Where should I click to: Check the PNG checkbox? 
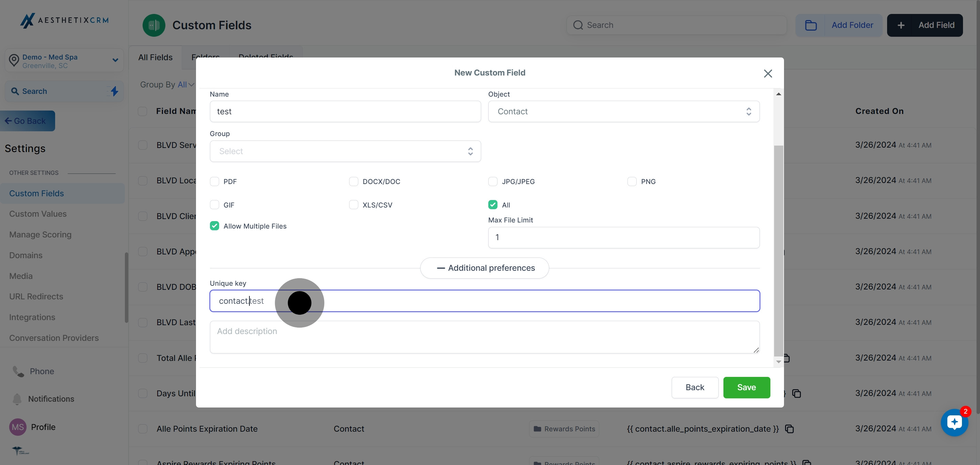632,181
